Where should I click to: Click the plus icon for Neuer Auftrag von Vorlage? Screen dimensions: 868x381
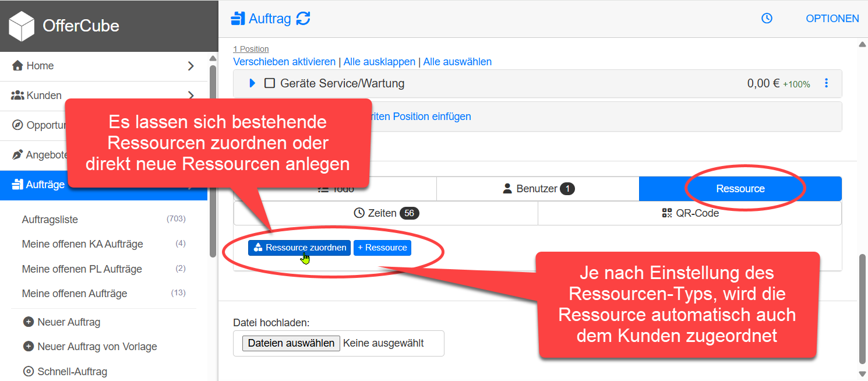28,347
